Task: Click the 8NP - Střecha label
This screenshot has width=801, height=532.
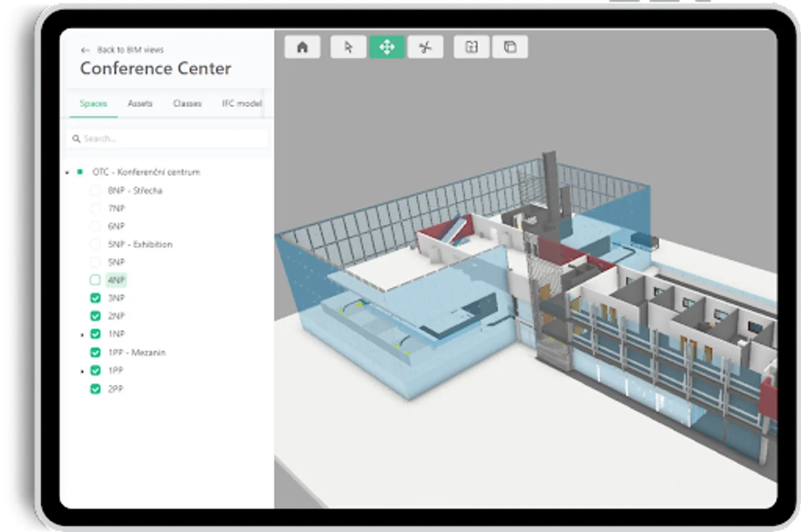Action: click(x=135, y=190)
